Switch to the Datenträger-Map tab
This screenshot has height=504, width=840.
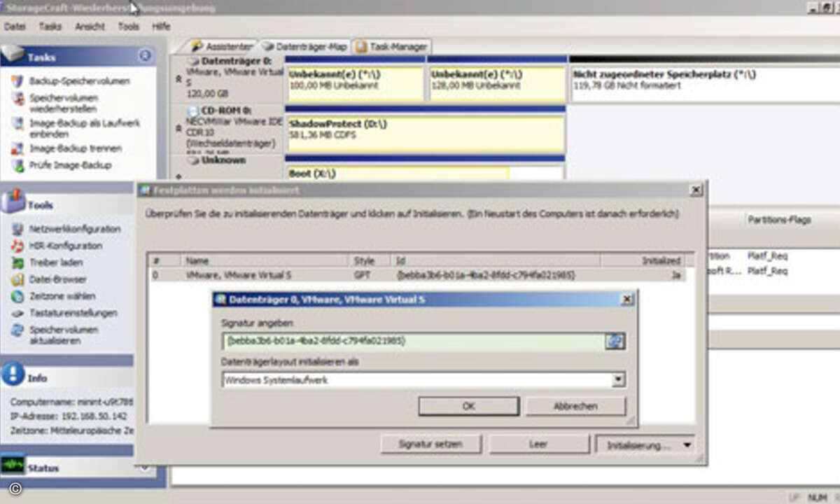click(x=304, y=46)
